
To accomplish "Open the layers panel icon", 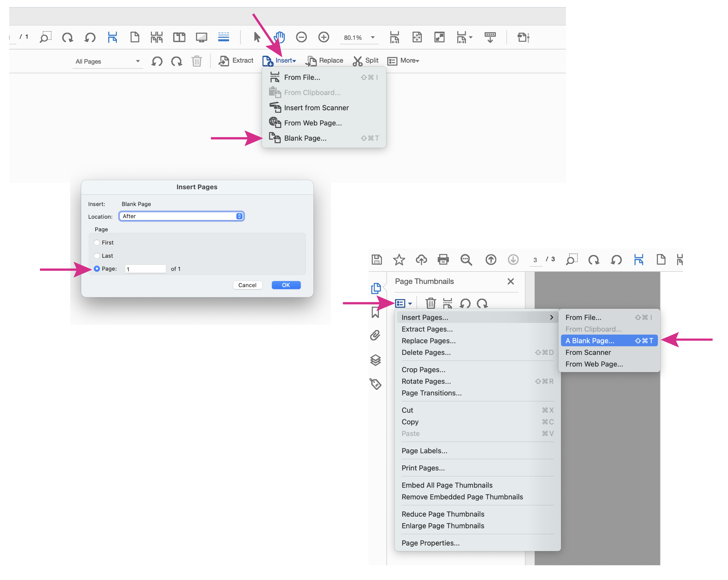I will click(x=375, y=360).
